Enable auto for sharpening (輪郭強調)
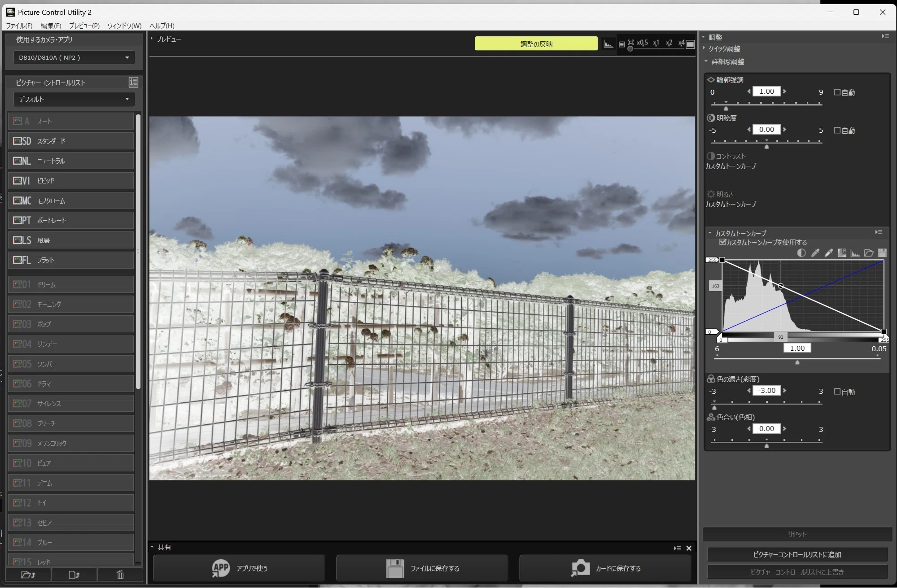Viewport: 897px width, 588px height. pyautogui.click(x=837, y=92)
